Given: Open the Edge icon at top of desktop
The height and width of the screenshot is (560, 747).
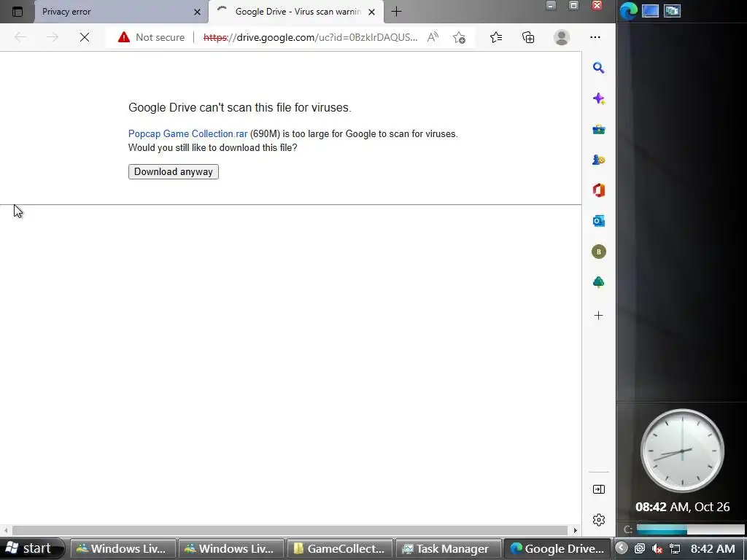Looking at the screenshot, I should [628, 11].
